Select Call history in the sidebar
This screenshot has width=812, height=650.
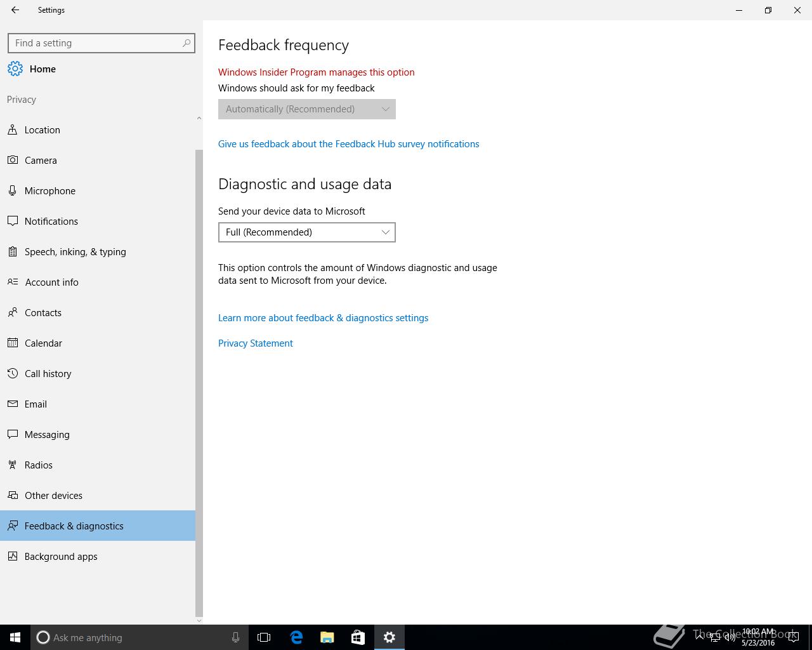pos(98,373)
